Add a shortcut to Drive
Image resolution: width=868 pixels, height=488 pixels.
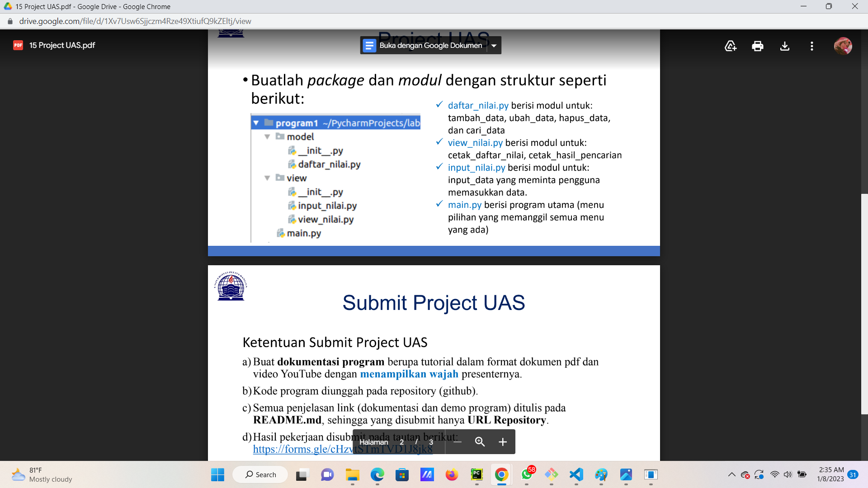click(731, 46)
